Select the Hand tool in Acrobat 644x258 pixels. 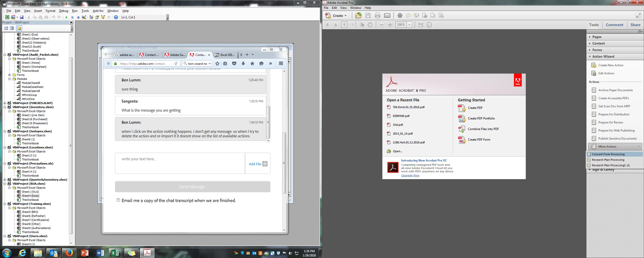pyautogui.click(x=370, y=25)
